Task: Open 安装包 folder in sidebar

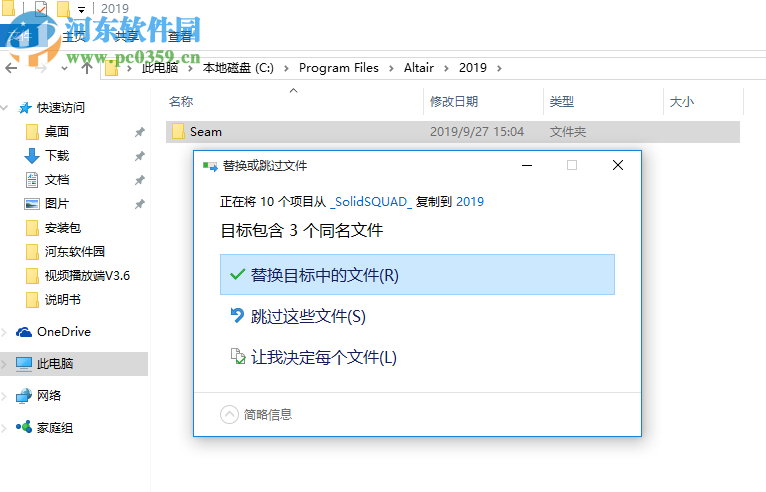Action: 63,228
